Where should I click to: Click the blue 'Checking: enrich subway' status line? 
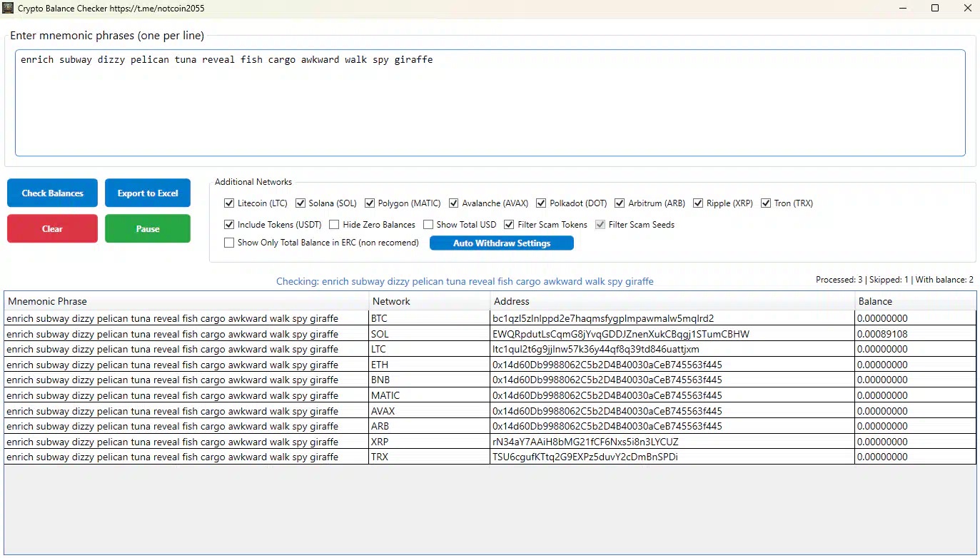(465, 281)
